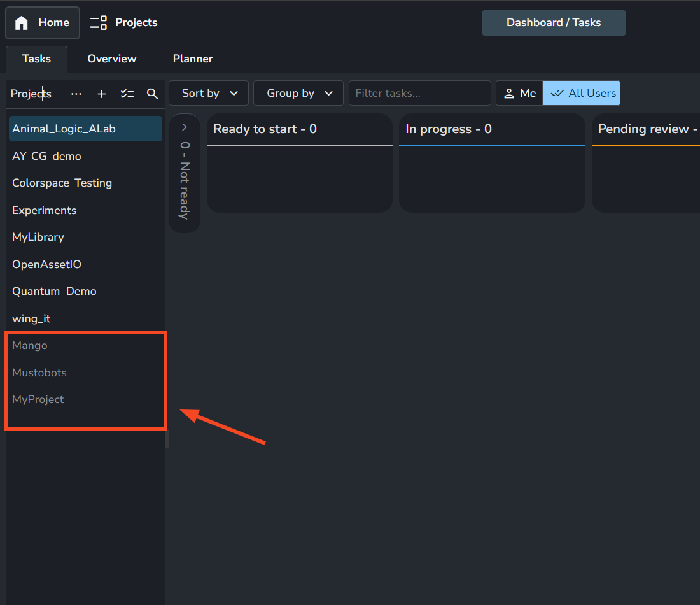
Task: Select the Experiments project
Action: click(85, 210)
